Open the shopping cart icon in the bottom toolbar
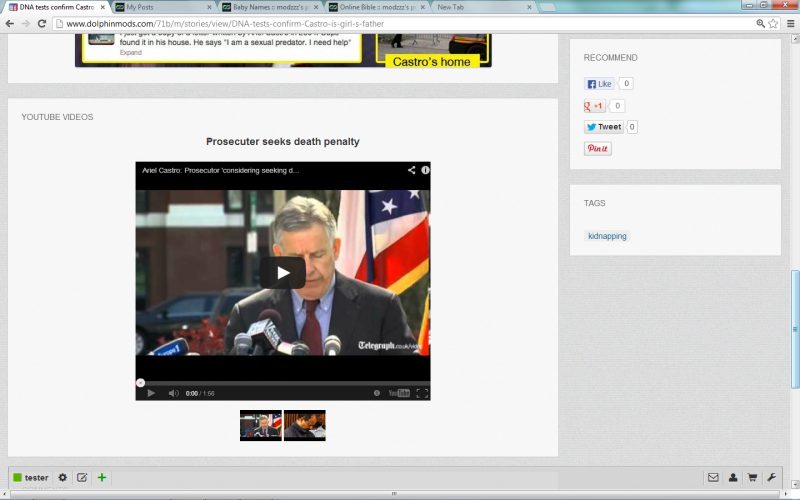 [752, 478]
